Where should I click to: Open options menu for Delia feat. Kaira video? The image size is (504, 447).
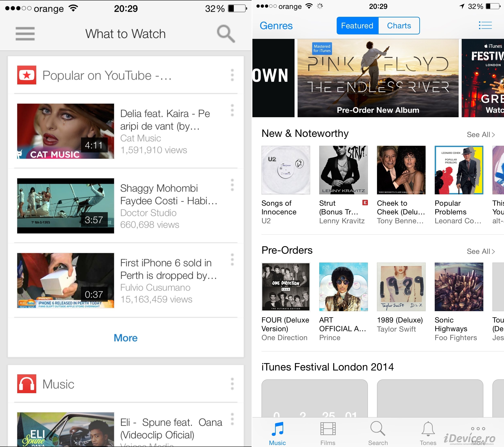coord(232,110)
